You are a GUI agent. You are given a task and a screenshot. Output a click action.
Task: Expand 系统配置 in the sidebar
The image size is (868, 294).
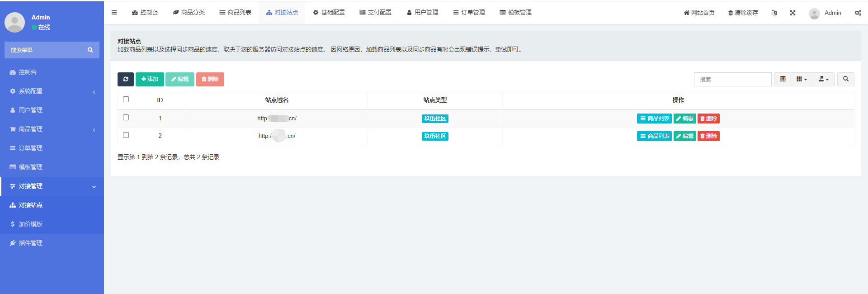tap(52, 91)
